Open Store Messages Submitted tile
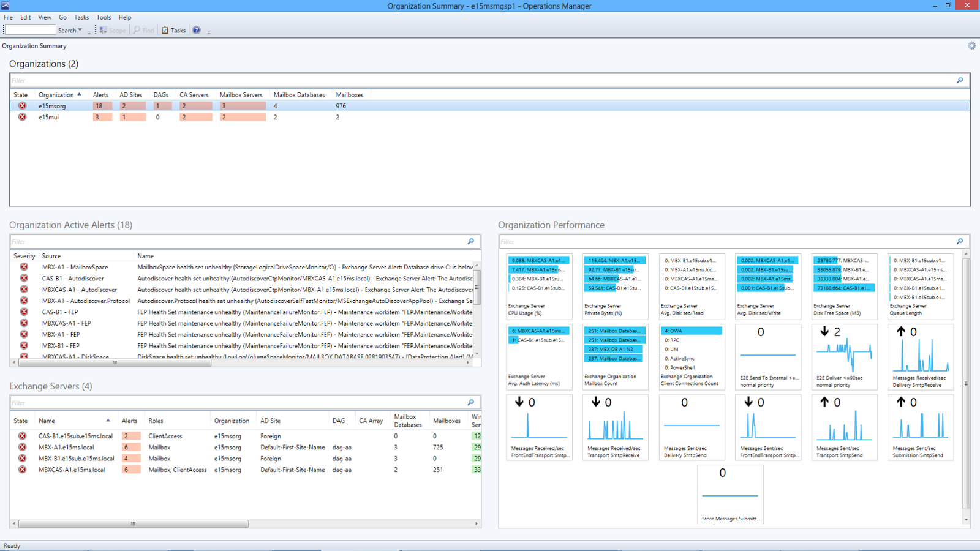 tap(730, 495)
